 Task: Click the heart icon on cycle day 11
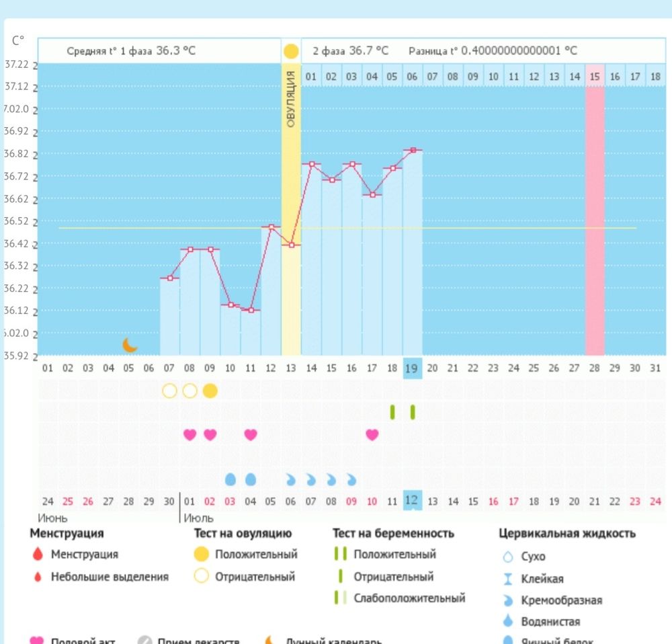click(251, 435)
